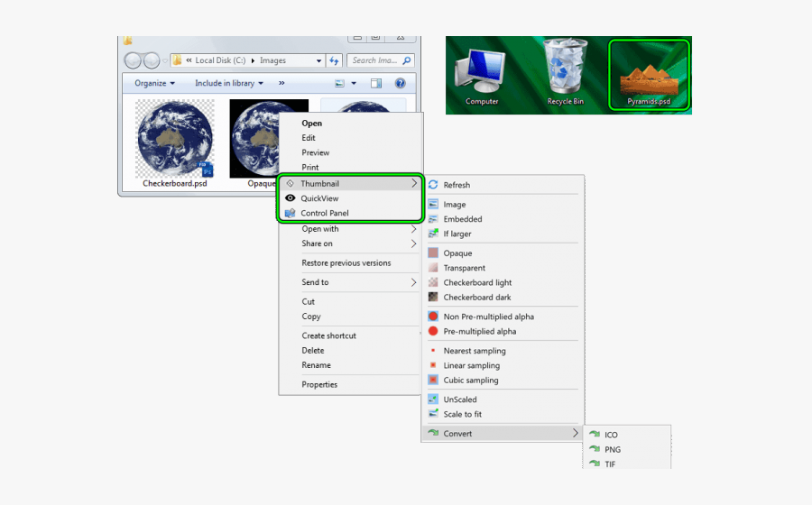Expand the Send to submenu
The height and width of the screenshot is (505, 812).
pos(316,282)
